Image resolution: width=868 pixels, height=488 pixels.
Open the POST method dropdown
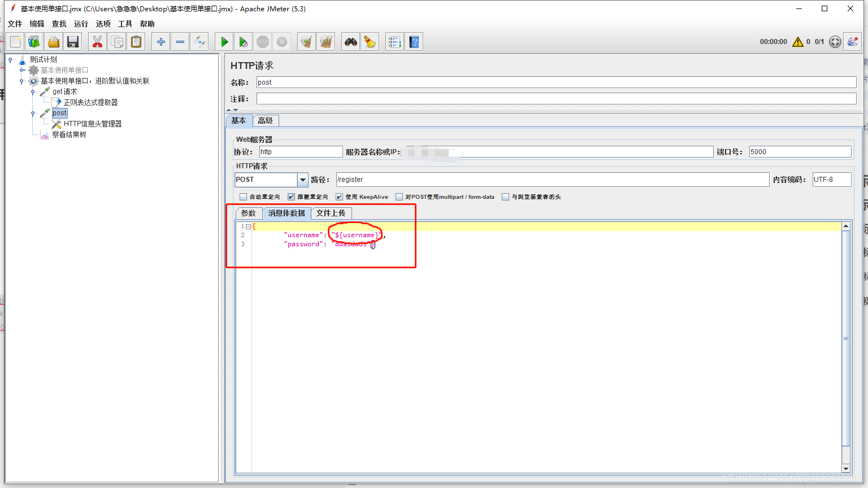point(302,180)
